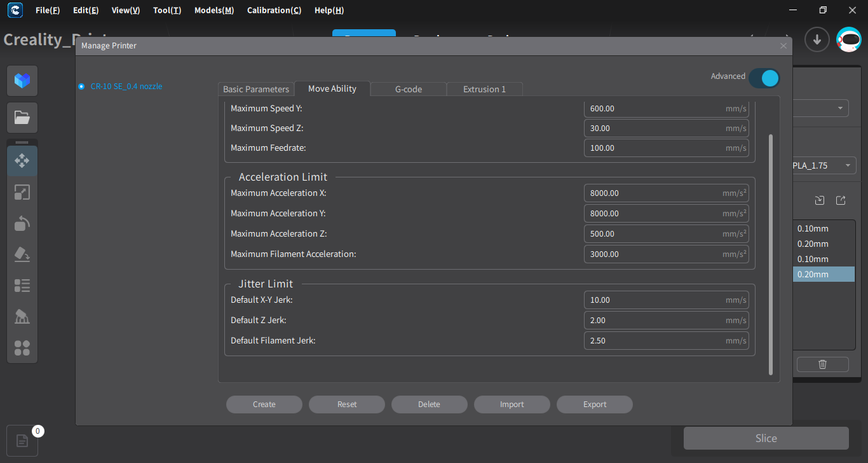This screenshot has width=868, height=463.
Task: Open file using the folder icon
Action: tap(22, 118)
